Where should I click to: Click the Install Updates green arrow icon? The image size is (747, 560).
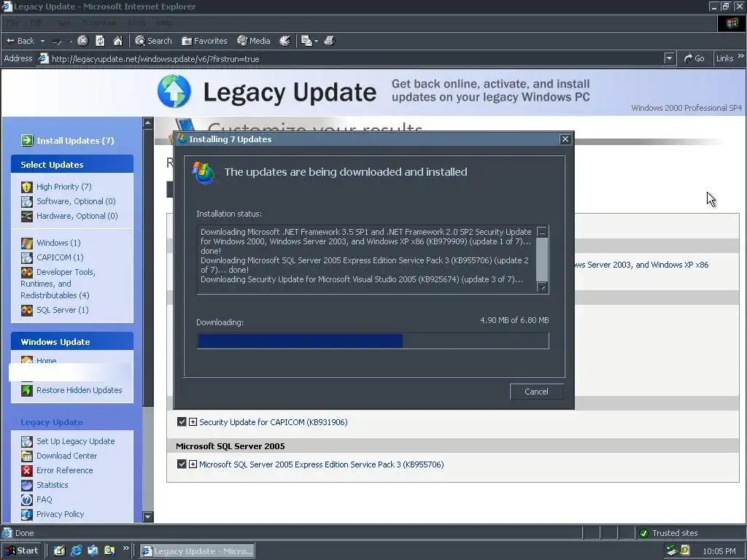pos(27,141)
